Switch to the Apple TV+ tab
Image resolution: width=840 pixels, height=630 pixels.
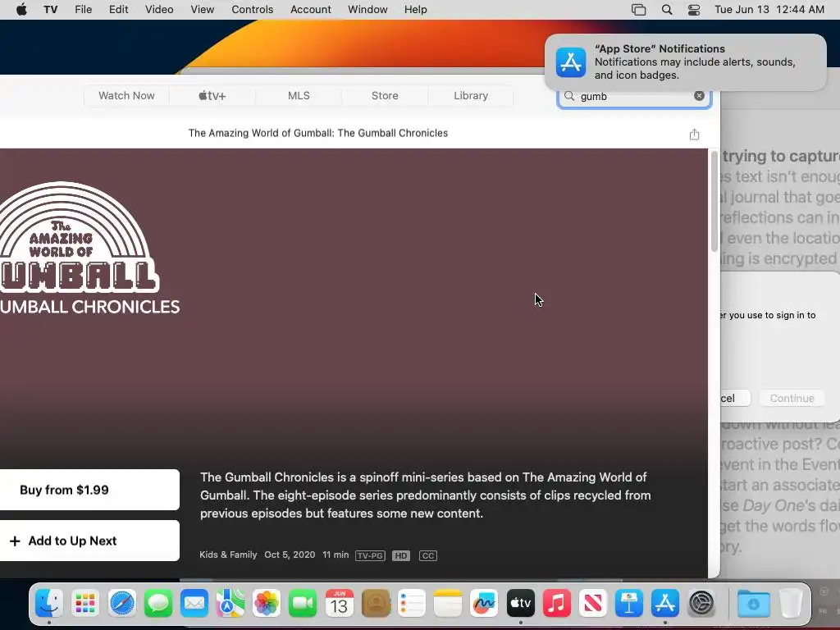[x=212, y=96]
